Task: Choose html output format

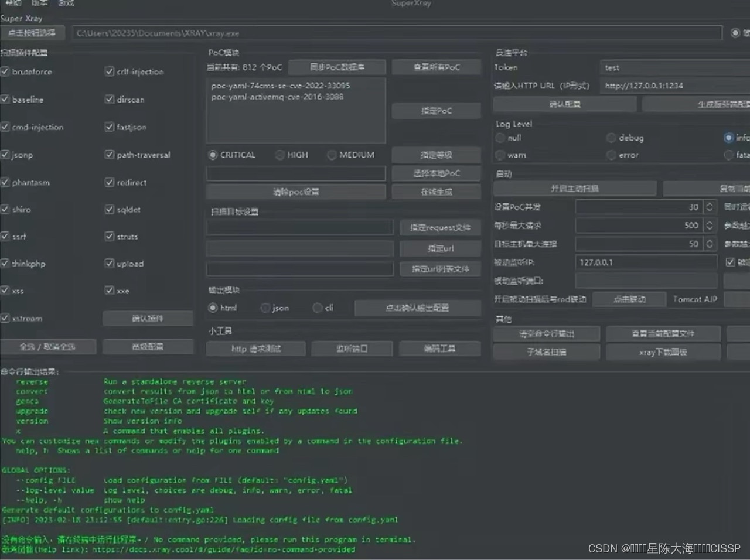Action: (213, 308)
